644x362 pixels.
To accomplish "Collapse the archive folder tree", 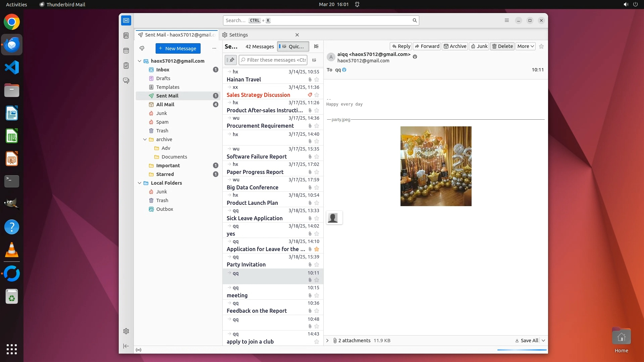I will pos(145,139).
